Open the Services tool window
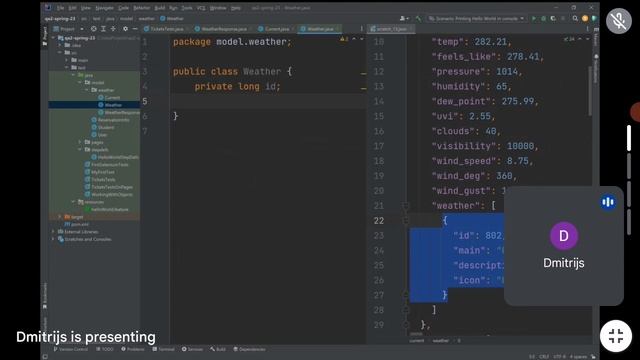Viewport: 640px width, 360px height. [192, 349]
